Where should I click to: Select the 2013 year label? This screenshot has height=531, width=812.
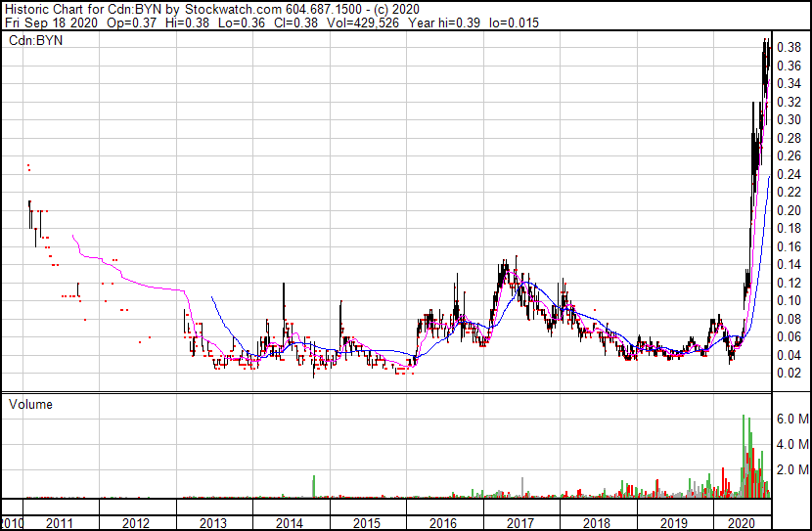click(x=213, y=523)
